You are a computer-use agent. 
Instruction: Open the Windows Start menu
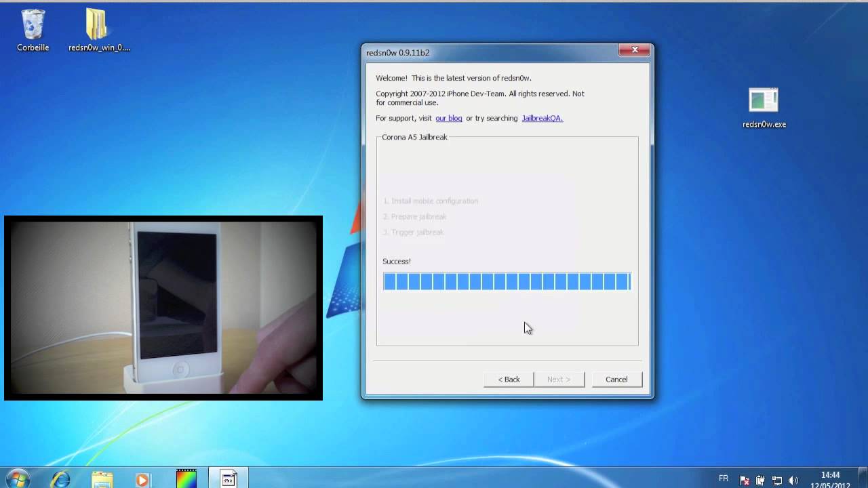coord(17,479)
